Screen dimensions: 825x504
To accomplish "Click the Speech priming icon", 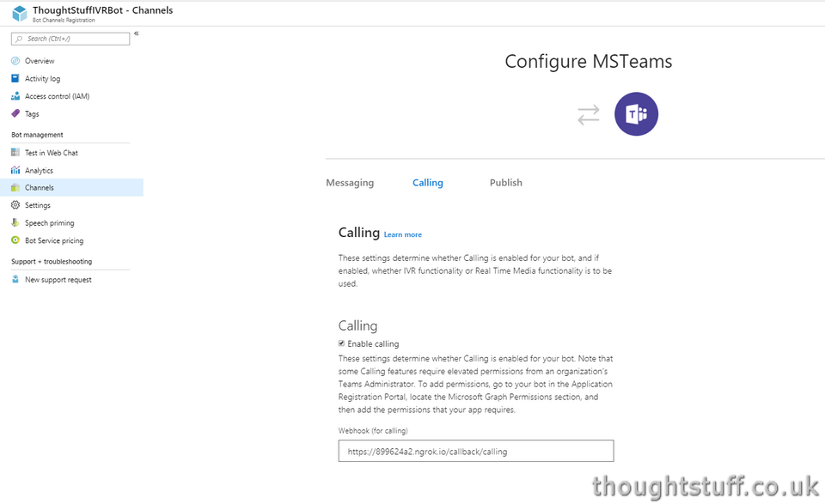I will [15, 223].
